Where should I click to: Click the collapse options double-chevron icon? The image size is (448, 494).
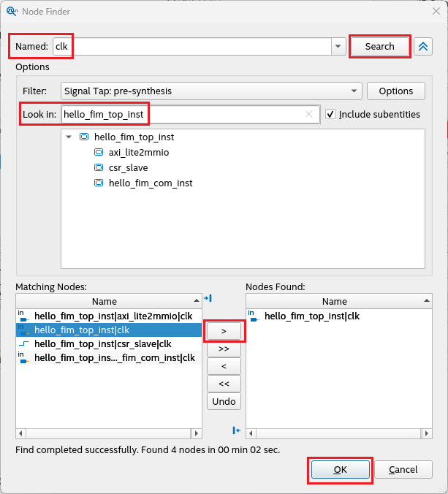422,47
